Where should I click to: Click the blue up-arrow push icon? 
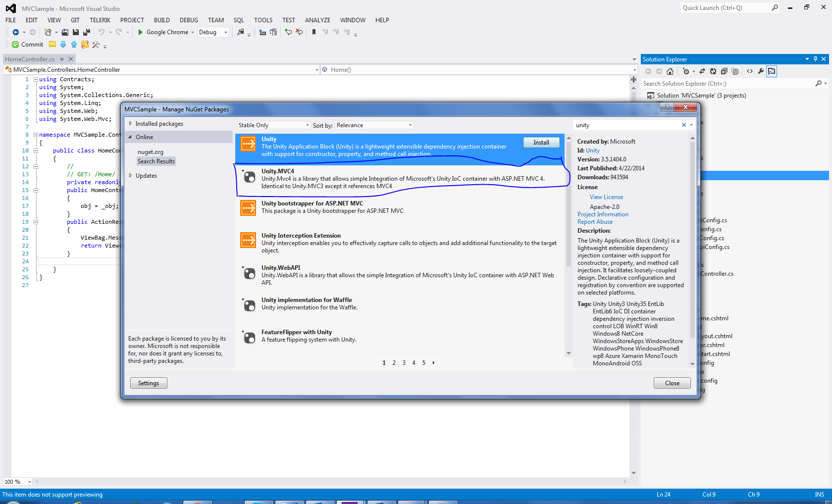click(74, 45)
